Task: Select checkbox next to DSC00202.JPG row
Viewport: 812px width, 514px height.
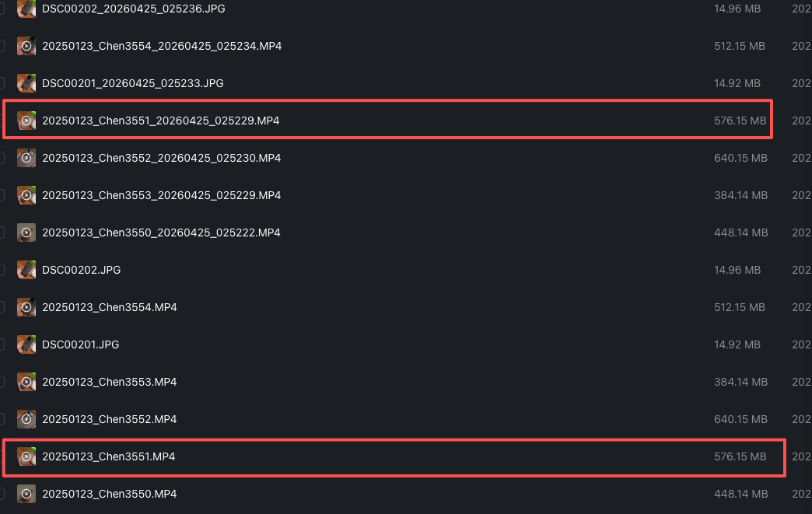Action: (2, 270)
